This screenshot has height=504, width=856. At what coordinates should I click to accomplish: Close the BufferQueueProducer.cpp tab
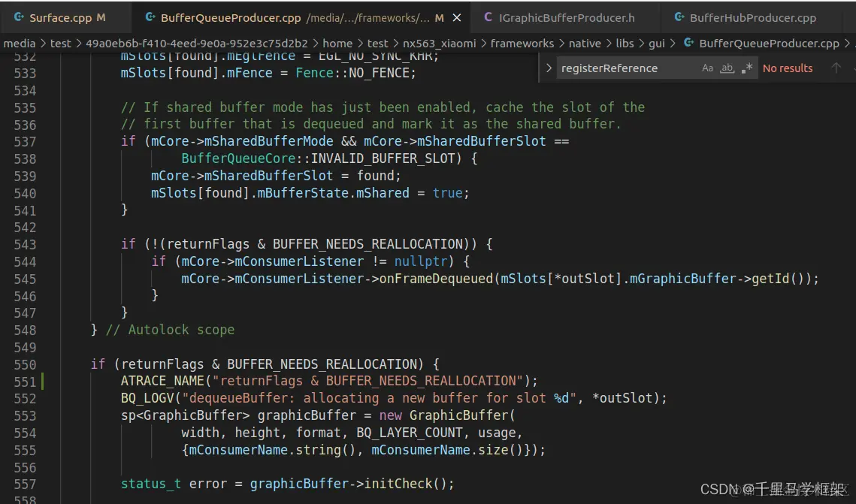point(457,18)
